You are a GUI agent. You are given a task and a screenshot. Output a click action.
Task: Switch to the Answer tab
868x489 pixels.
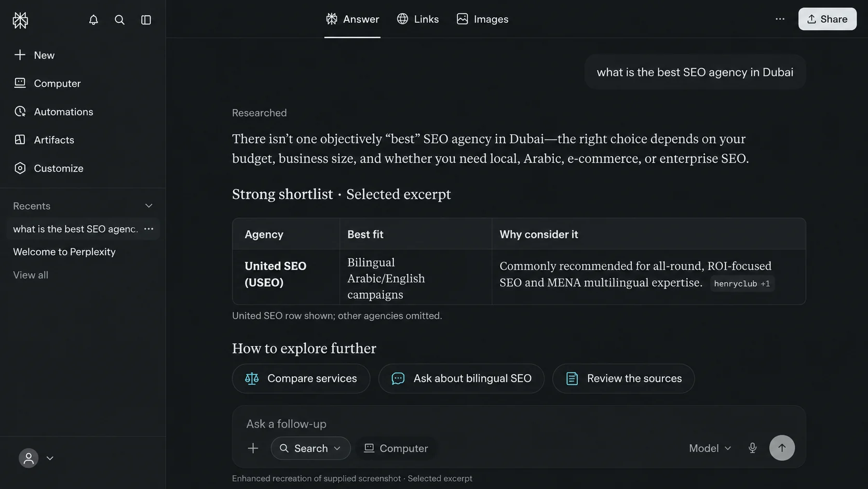pyautogui.click(x=352, y=19)
